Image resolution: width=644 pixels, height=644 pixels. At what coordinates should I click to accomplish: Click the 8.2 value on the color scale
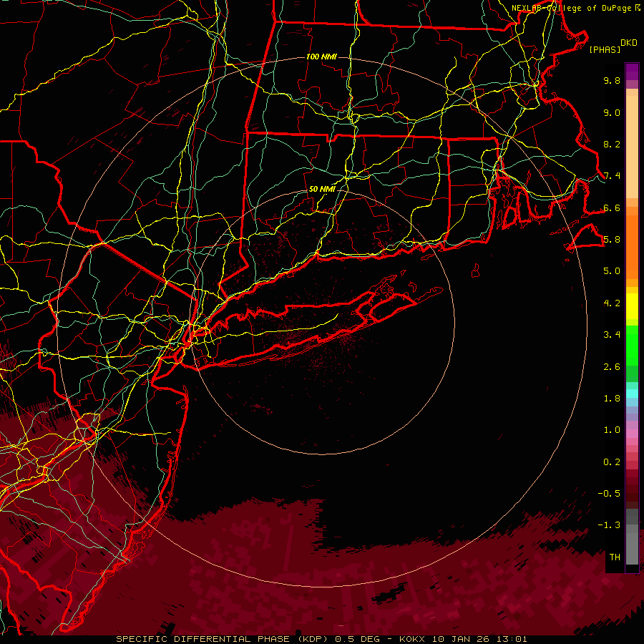point(612,144)
